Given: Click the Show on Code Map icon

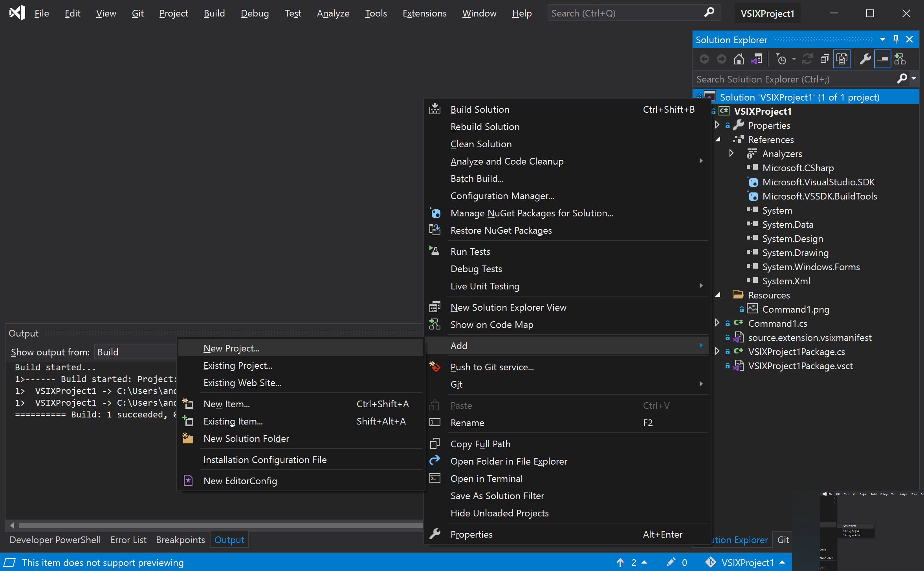Looking at the screenshot, I should (435, 324).
